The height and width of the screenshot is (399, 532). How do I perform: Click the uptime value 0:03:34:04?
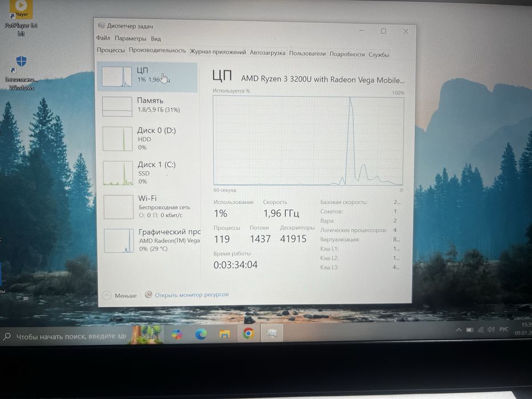pyautogui.click(x=235, y=264)
